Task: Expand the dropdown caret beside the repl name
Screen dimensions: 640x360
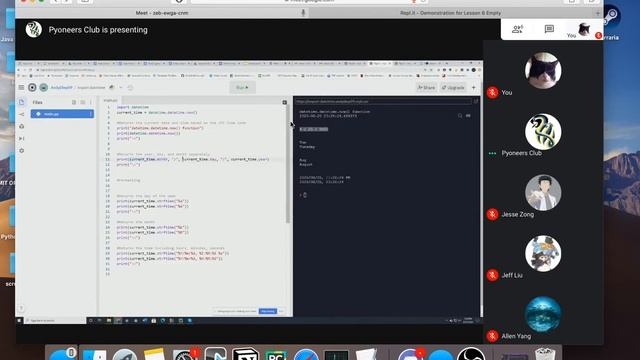Action: click(121, 87)
